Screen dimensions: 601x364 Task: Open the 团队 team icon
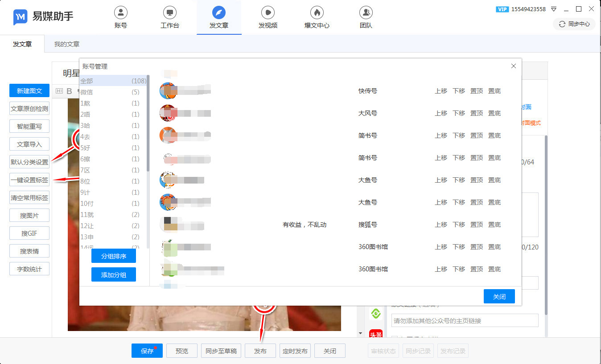click(x=366, y=12)
